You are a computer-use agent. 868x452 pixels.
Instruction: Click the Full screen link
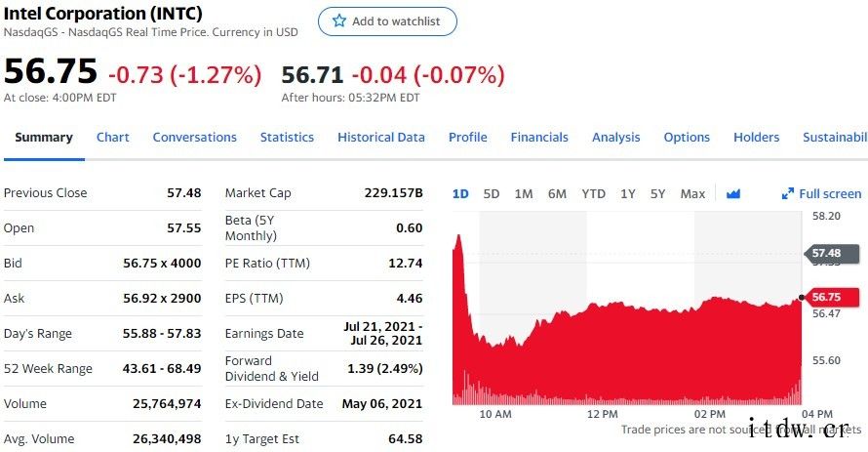pos(830,194)
